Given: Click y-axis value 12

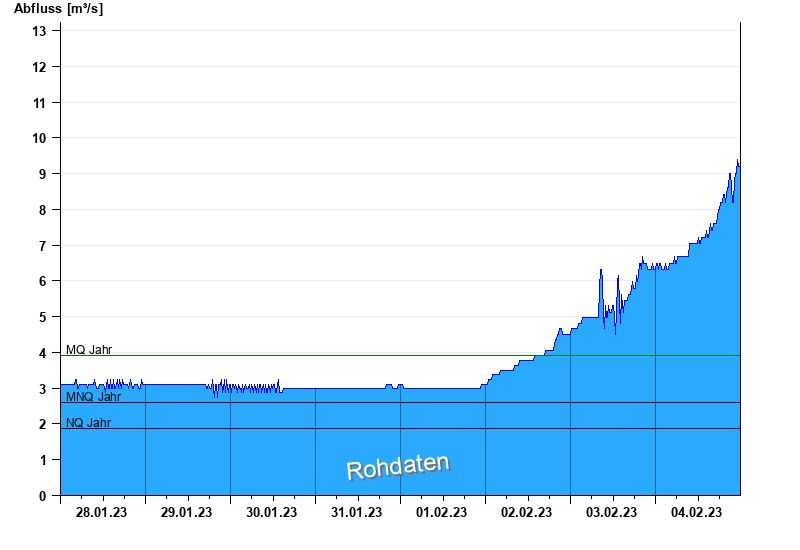Looking at the screenshot, I should pyautogui.click(x=39, y=67).
